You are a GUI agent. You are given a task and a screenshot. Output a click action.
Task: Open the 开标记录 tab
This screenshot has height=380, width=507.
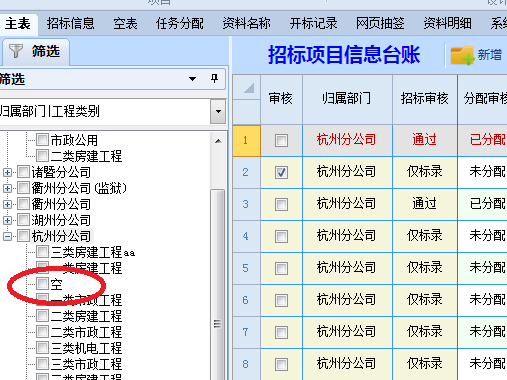314,24
